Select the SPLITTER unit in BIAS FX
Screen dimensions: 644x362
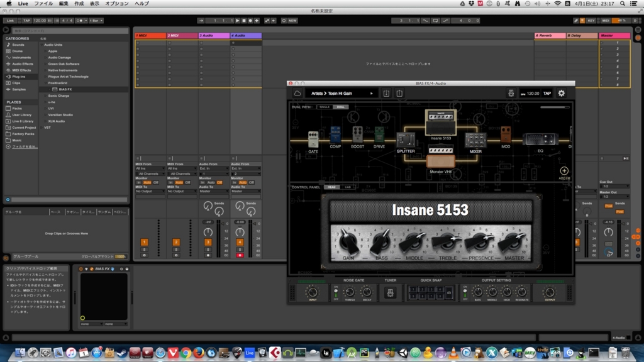406,140
